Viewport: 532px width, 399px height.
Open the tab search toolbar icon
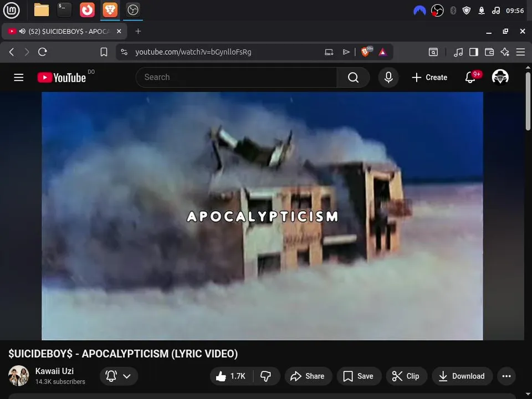click(433, 52)
